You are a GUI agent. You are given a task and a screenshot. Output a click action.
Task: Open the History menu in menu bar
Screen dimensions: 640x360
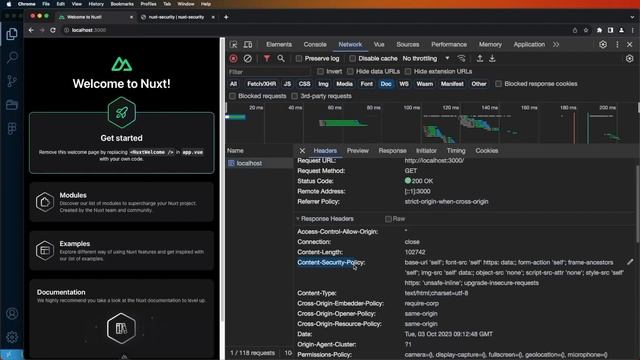[96, 4]
